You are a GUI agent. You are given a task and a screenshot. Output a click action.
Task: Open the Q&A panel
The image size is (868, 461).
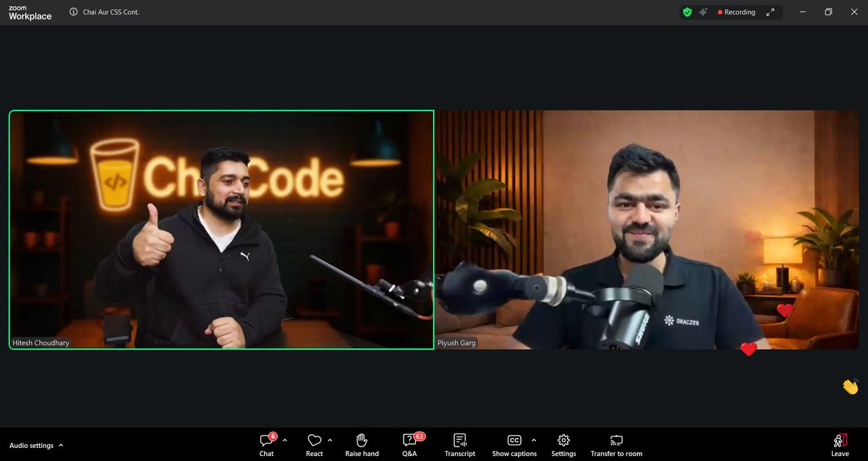409,445
